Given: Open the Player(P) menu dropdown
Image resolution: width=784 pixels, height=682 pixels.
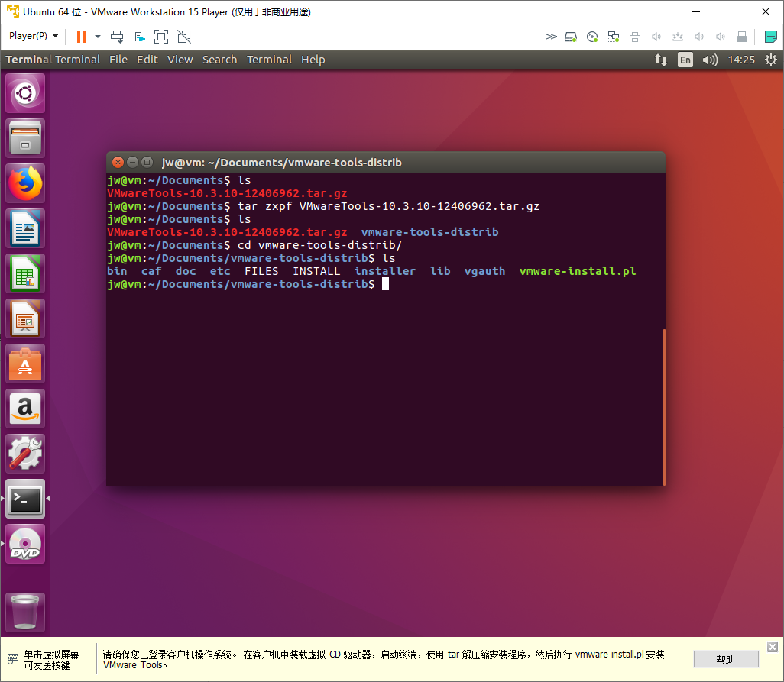Looking at the screenshot, I should 34,36.
